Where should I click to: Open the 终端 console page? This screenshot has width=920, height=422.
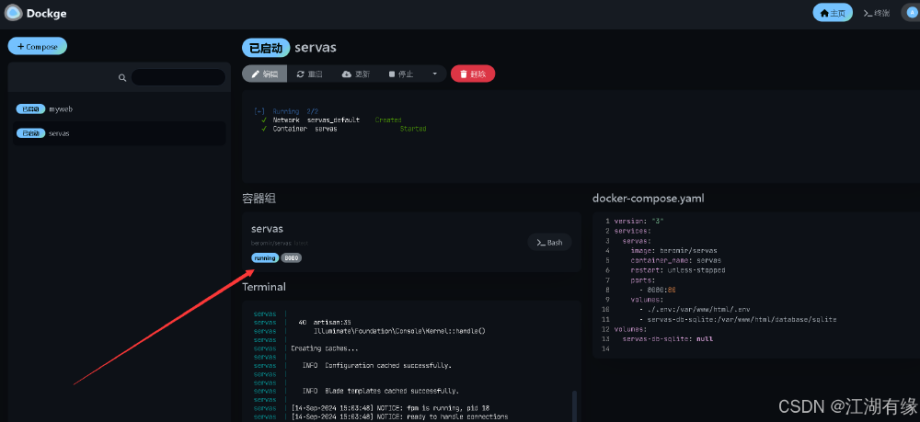coord(877,13)
